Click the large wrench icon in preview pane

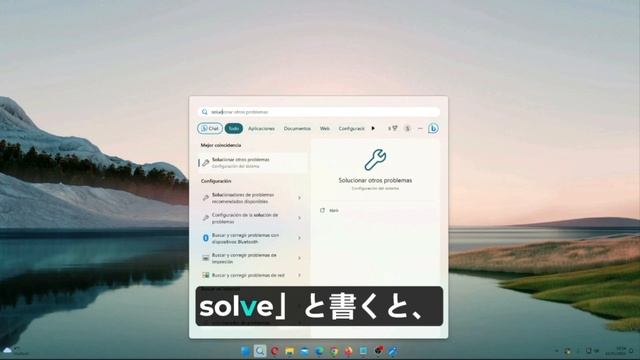376,160
